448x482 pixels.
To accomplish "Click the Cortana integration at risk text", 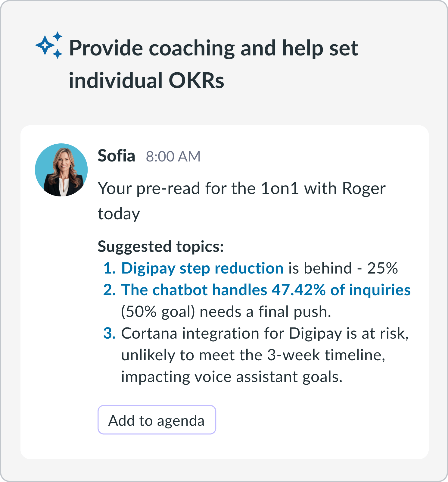I will click(x=265, y=333).
